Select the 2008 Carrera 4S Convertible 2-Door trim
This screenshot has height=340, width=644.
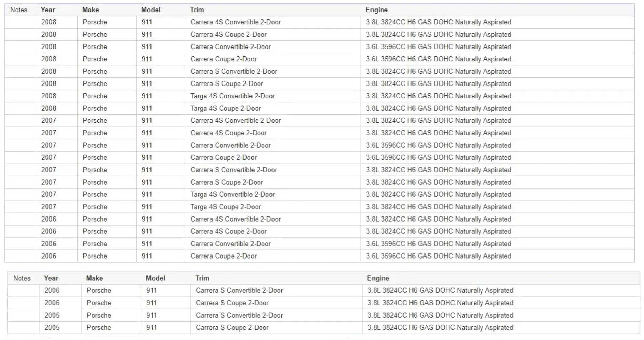(236, 22)
